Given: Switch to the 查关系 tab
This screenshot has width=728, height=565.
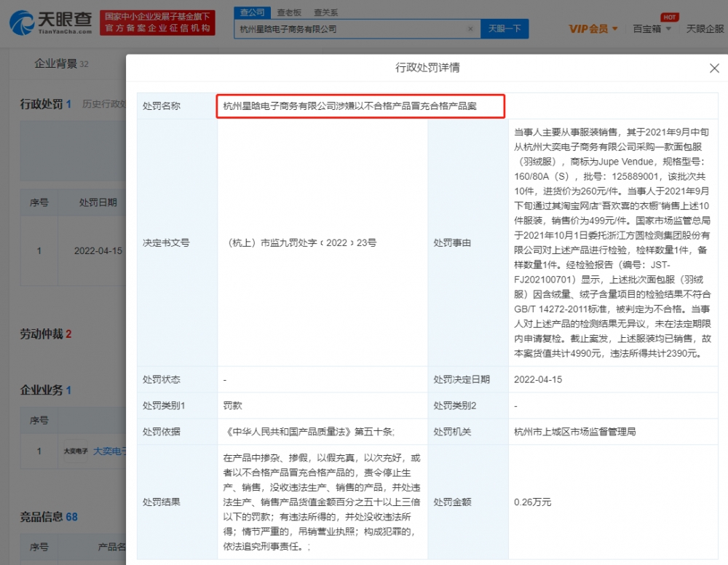Looking at the screenshot, I should coord(325,12).
